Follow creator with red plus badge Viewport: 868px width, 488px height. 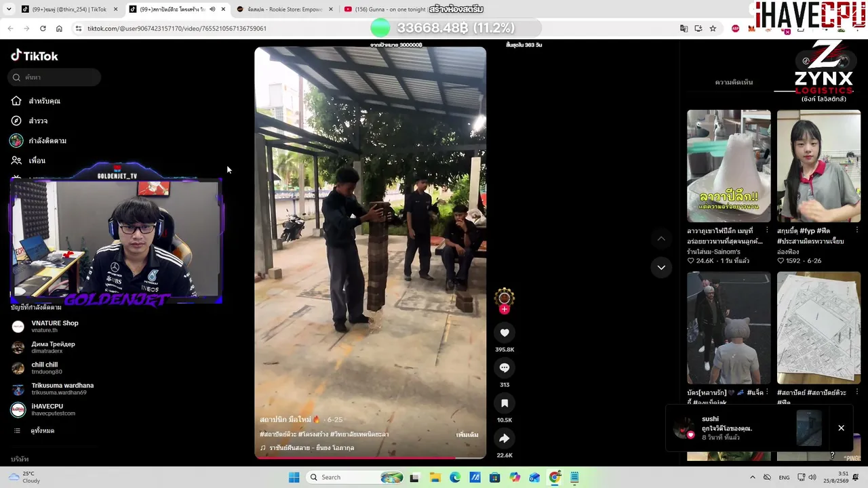[x=504, y=309]
